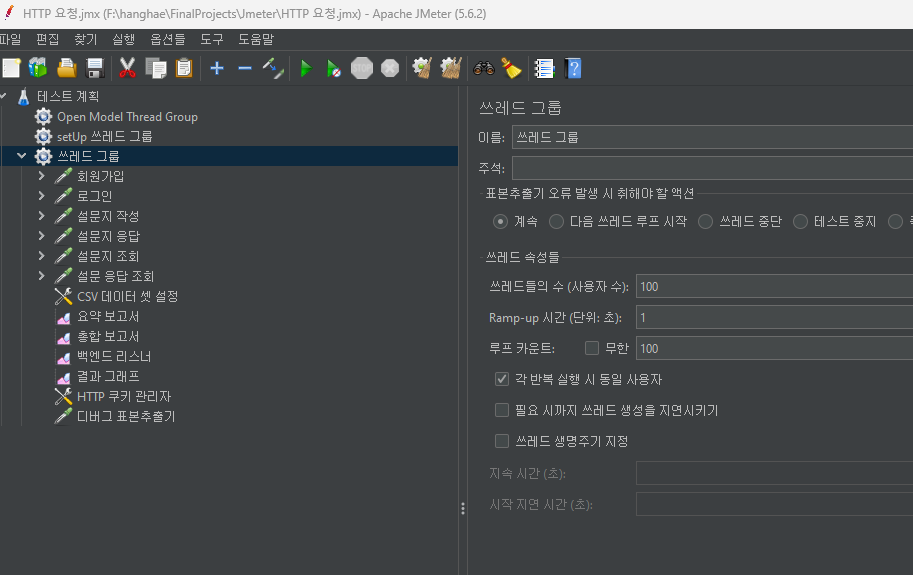Open the Function Helper dialog icon
The image size is (913, 575).
click(x=544, y=68)
